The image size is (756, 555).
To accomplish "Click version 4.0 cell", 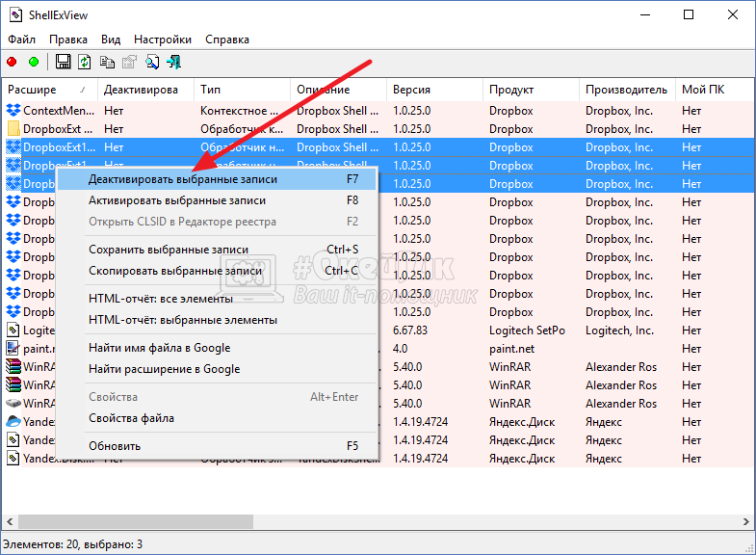I will click(401, 349).
